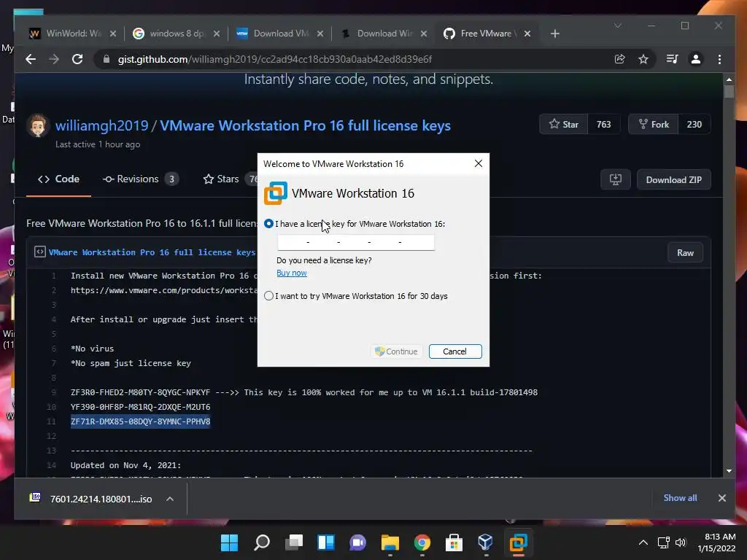The height and width of the screenshot is (560, 747).
Task: Cancel the VMware Workstation 16 dialog
Action: [455, 351]
